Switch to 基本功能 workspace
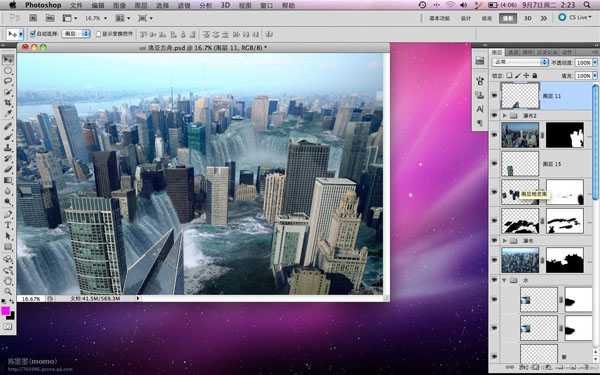The image size is (600, 375). [x=439, y=18]
